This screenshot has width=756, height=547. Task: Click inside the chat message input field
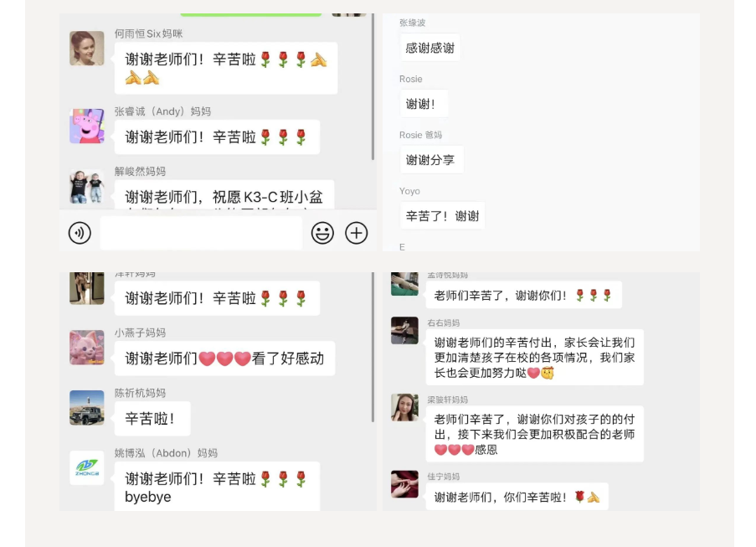tap(201, 233)
